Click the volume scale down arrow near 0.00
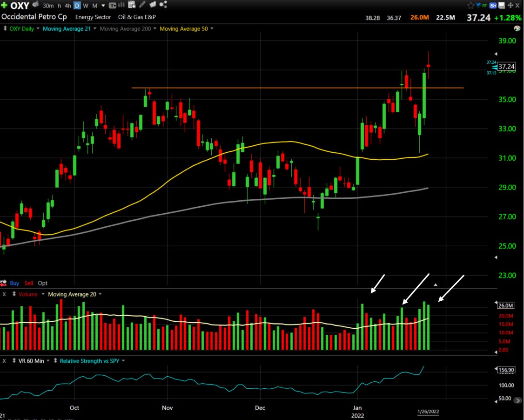 pyautogui.click(x=496, y=352)
